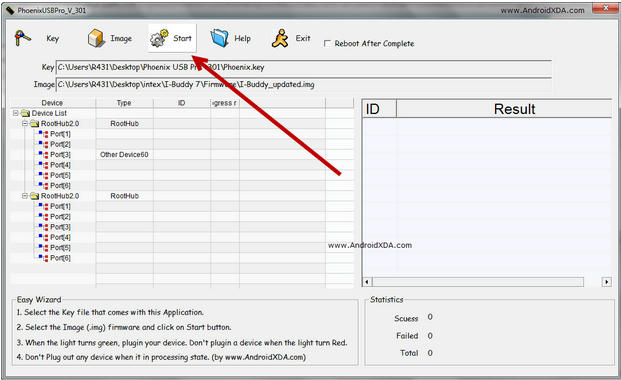Viewport: 621px width, 380px height.
Task: Click RootHub type cell of first hub
Action: pos(124,124)
